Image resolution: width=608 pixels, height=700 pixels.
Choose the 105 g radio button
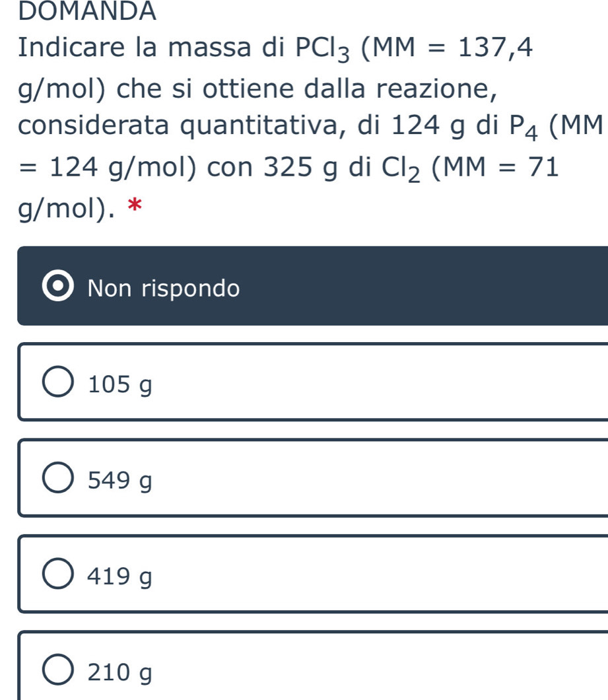[x=59, y=384]
